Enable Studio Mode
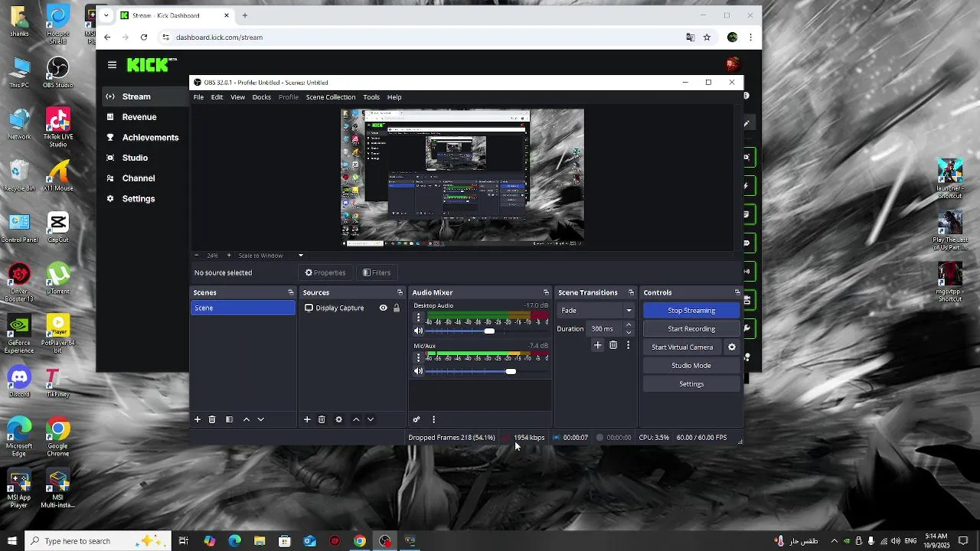 (691, 366)
